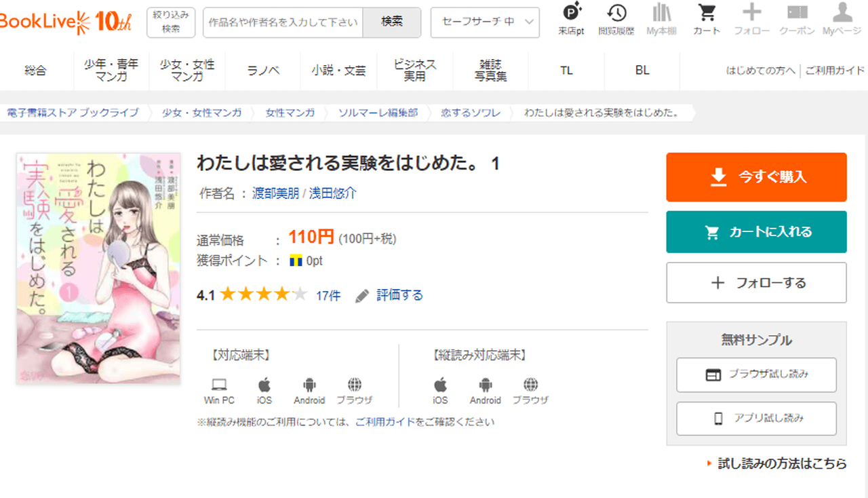
Task: Click the book cover thumbnail
Action: pyautogui.click(x=98, y=269)
